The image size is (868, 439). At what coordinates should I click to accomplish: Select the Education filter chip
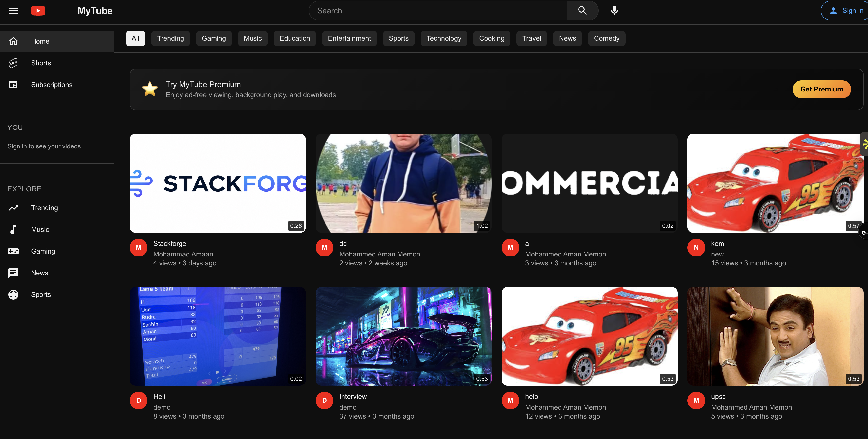[295, 38]
